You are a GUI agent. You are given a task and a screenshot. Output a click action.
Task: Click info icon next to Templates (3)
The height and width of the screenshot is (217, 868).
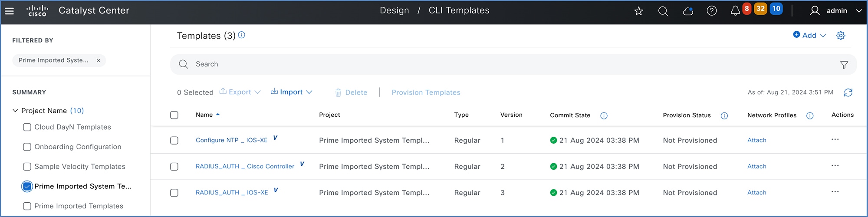tap(242, 35)
